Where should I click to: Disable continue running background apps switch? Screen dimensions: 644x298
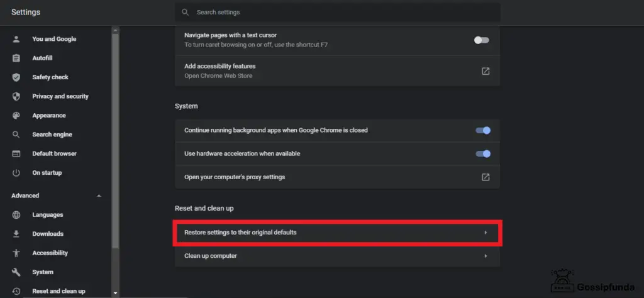click(x=483, y=131)
